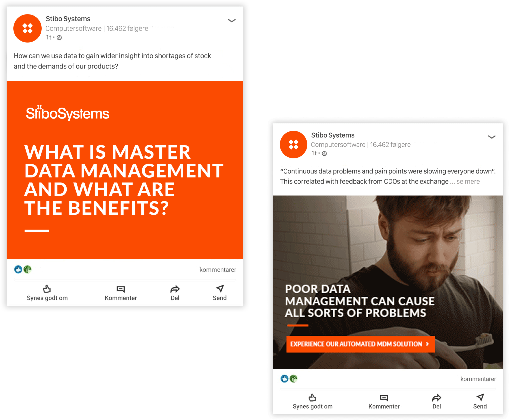Share the orange post with Del
This screenshot has height=420, width=509.
175,293
